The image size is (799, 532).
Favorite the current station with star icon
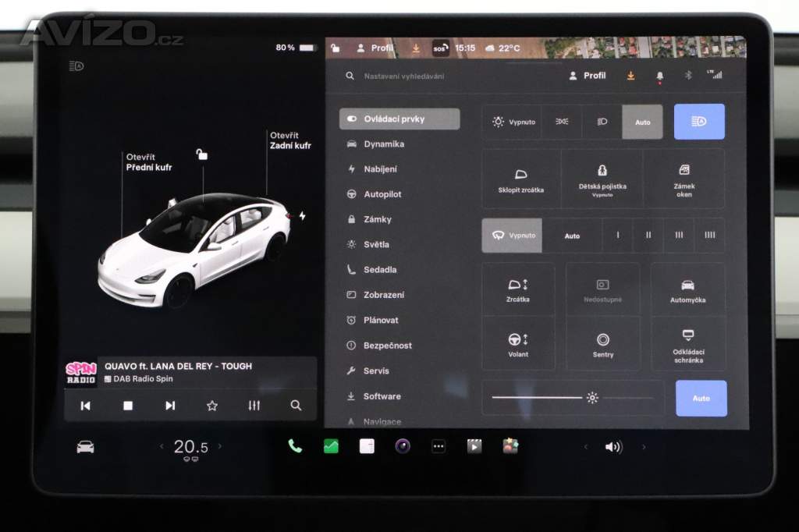pos(211,406)
